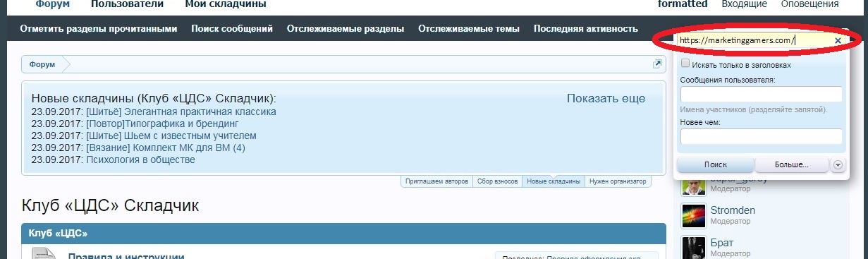Open the Мои складчины tab

226,4
